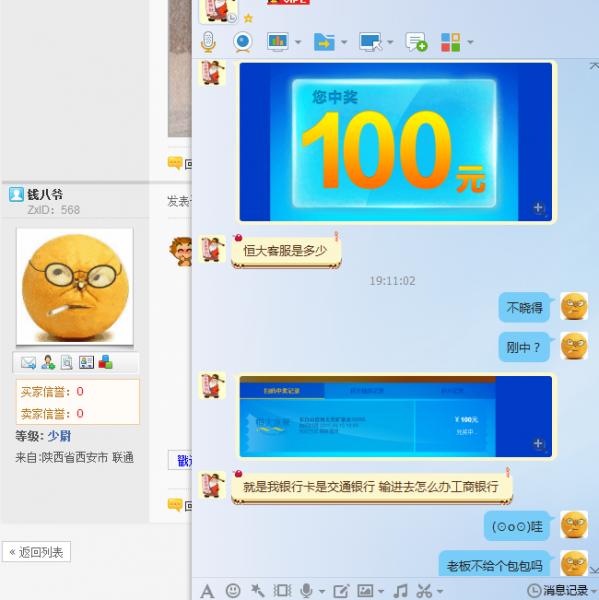Enlarge the 100元 prize image

539,209
